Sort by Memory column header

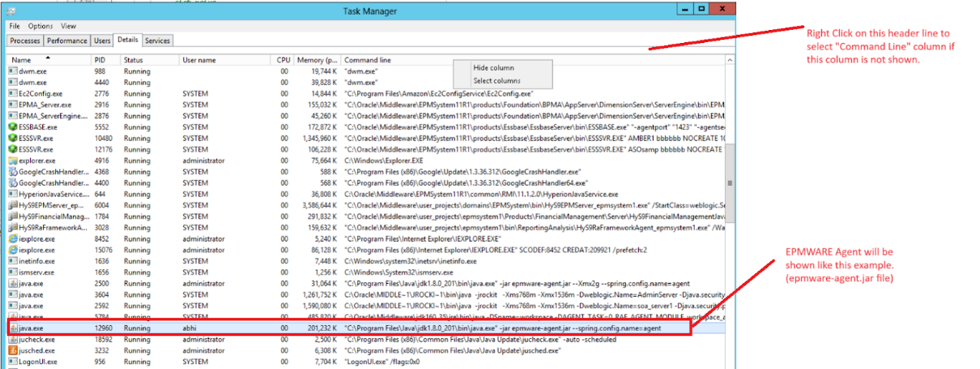tap(317, 60)
